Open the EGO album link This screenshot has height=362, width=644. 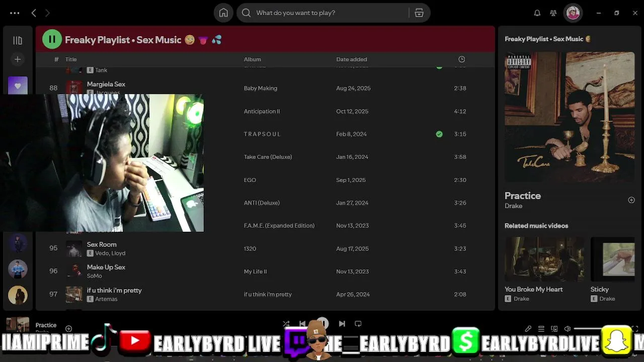(250, 180)
